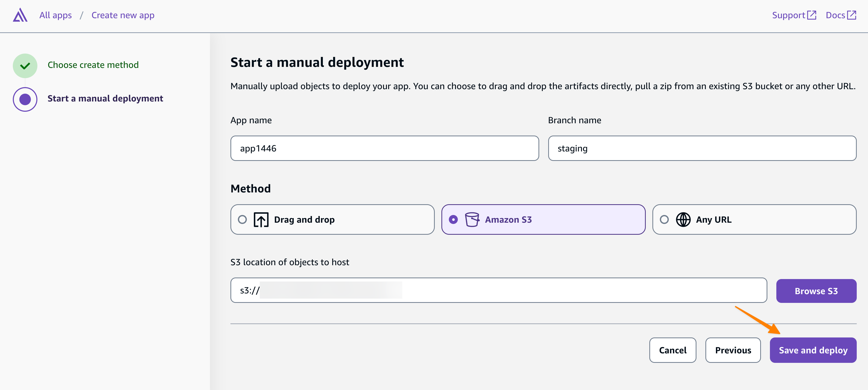Screen dimensions: 868x390
Task: Click the upload arrow icon for Drag and drop
Action: click(x=261, y=220)
